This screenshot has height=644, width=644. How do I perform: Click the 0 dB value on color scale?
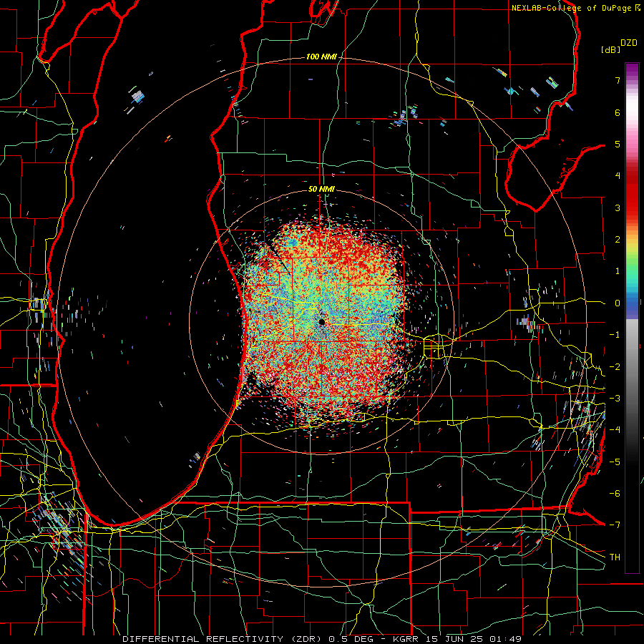tap(618, 303)
